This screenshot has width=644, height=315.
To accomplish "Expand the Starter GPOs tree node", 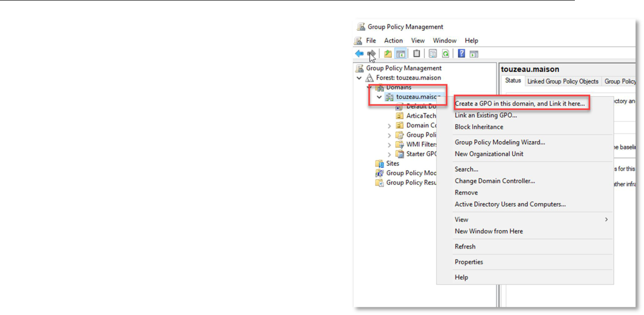I will click(389, 154).
